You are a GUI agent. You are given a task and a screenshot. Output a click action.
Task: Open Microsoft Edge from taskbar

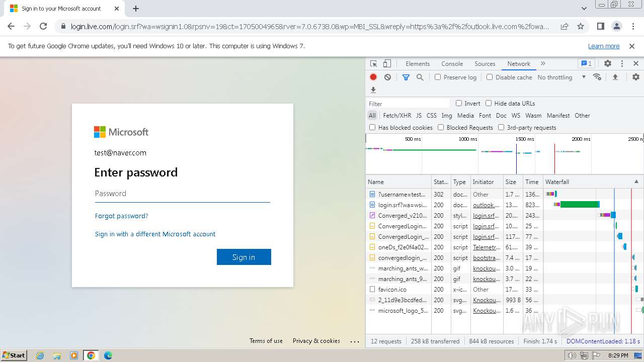pyautogui.click(x=108, y=355)
